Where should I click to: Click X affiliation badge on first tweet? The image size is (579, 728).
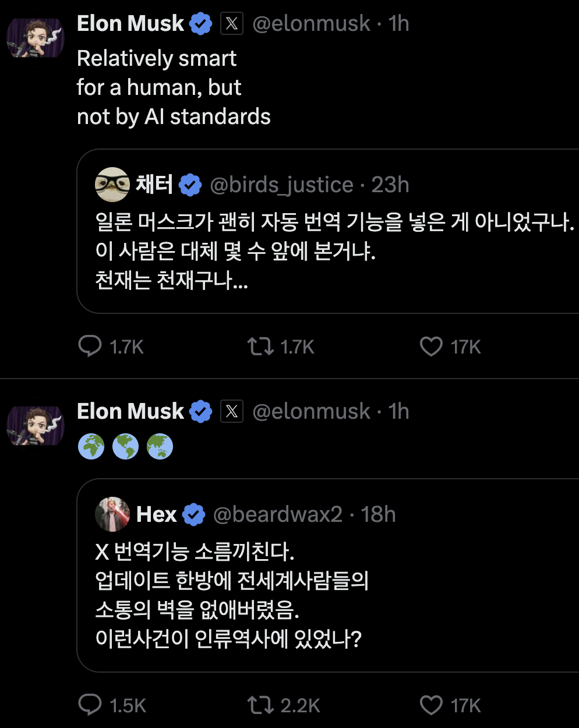(232, 24)
